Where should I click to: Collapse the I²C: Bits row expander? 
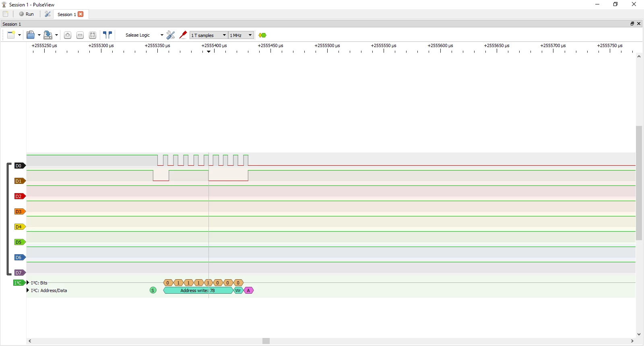pos(28,282)
